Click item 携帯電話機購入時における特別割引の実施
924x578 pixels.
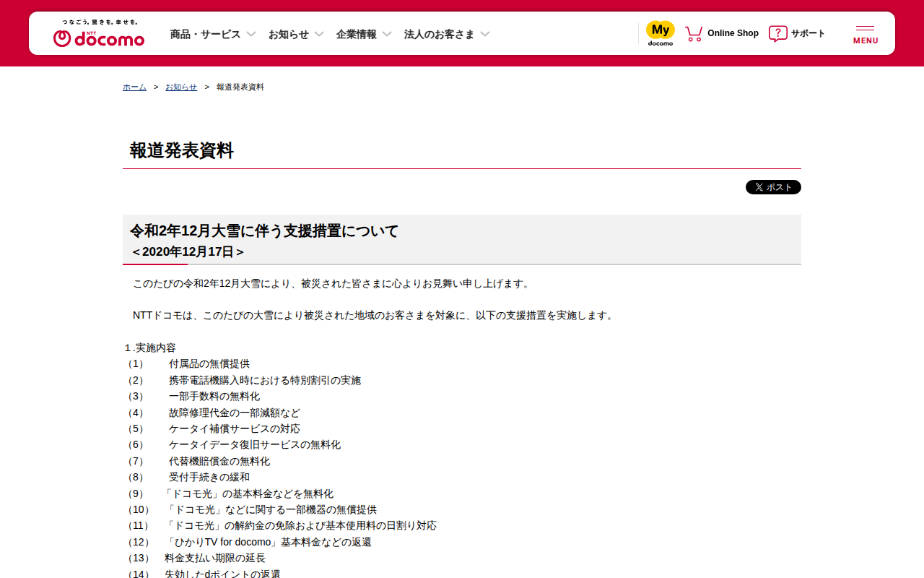pos(265,380)
